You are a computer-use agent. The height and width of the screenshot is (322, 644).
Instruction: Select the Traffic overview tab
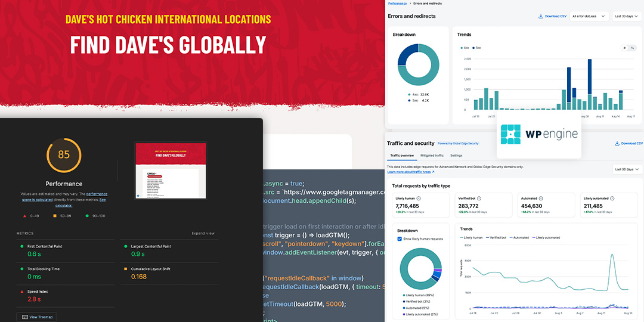pyautogui.click(x=402, y=156)
